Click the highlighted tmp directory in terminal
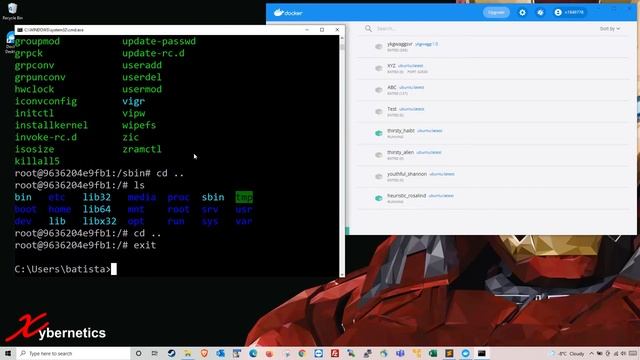 pyautogui.click(x=244, y=197)
